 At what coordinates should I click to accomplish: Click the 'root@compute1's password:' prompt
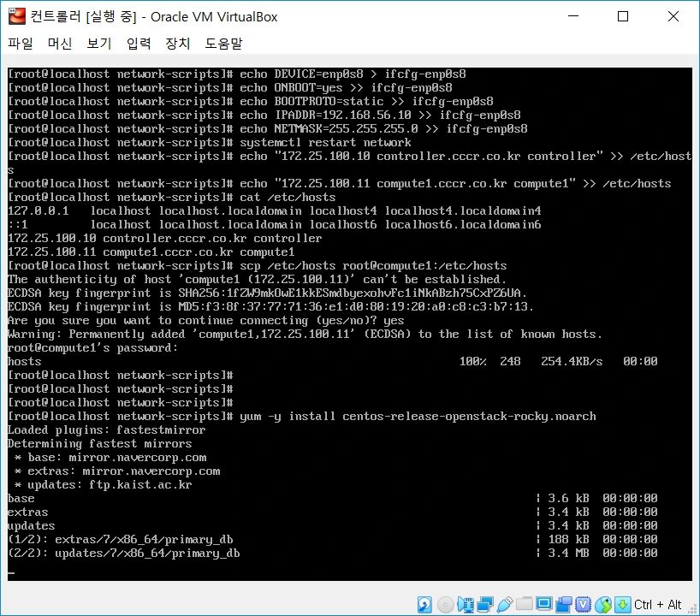[92, 348]
